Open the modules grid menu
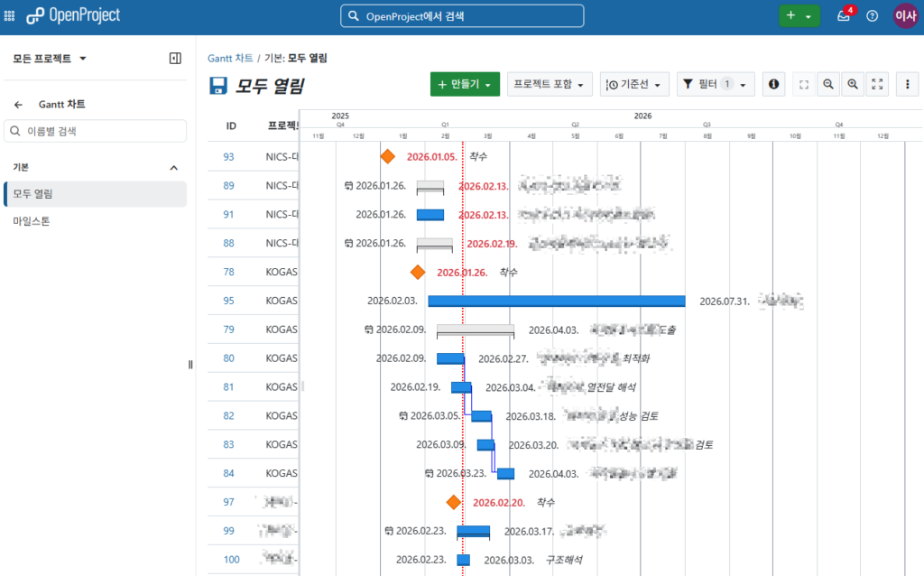 click(10, 16)
